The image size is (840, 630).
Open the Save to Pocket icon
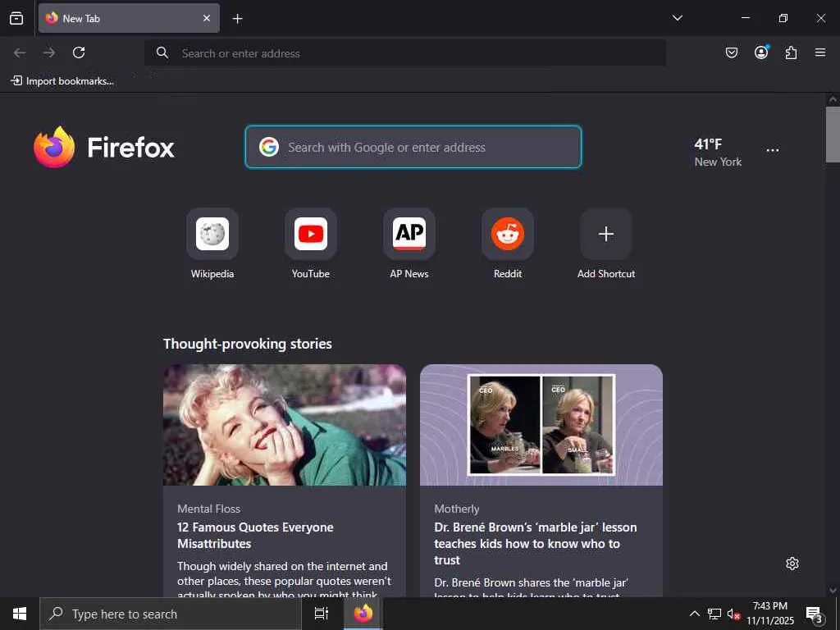731,52
